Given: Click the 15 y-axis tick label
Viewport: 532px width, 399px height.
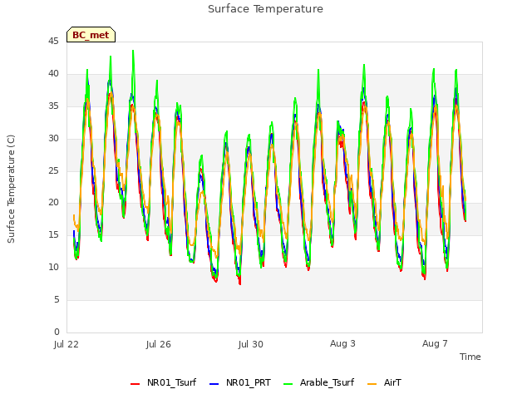Looking at the screenshot, I should [53, 234].
